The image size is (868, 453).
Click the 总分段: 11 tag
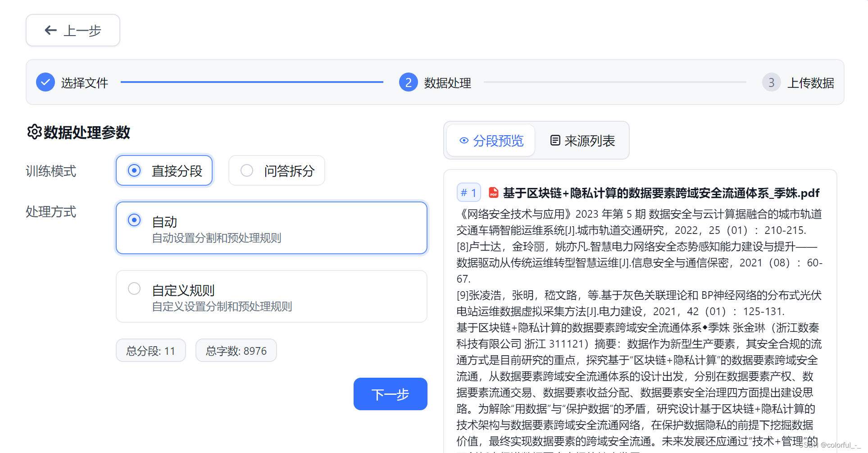(x=151, y=351)
